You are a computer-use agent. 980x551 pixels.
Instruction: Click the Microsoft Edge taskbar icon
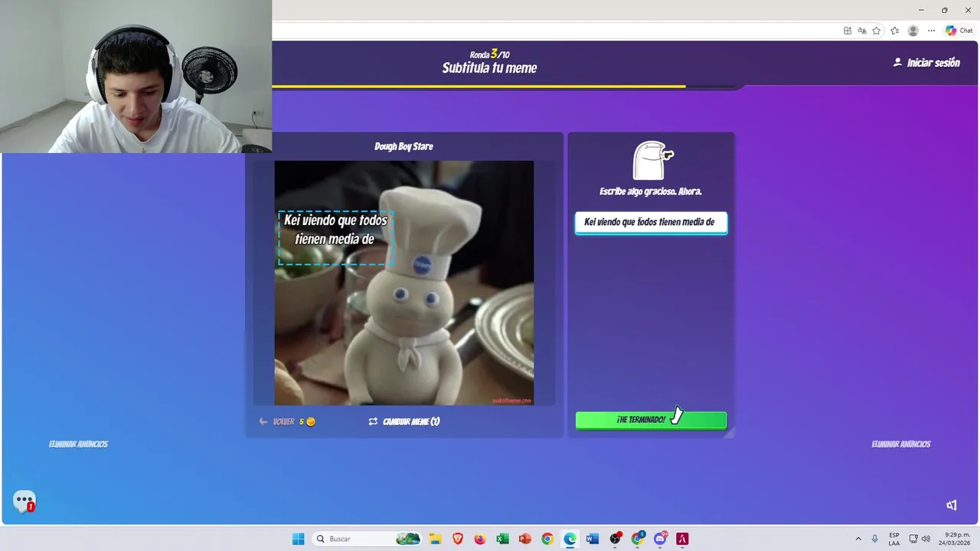(x=570, y=539)
